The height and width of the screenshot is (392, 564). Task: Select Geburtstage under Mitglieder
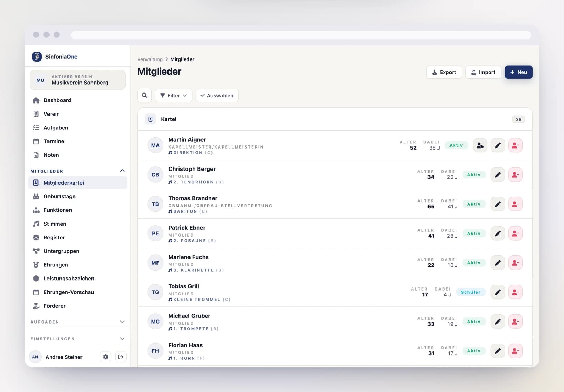78,196
